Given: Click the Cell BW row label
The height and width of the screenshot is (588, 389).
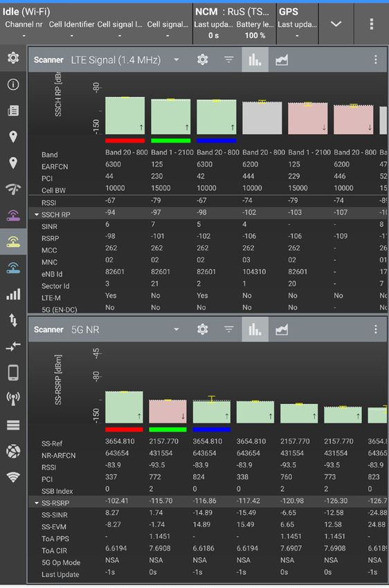Looking at the screenshot, I should click(x=53, y=190).
